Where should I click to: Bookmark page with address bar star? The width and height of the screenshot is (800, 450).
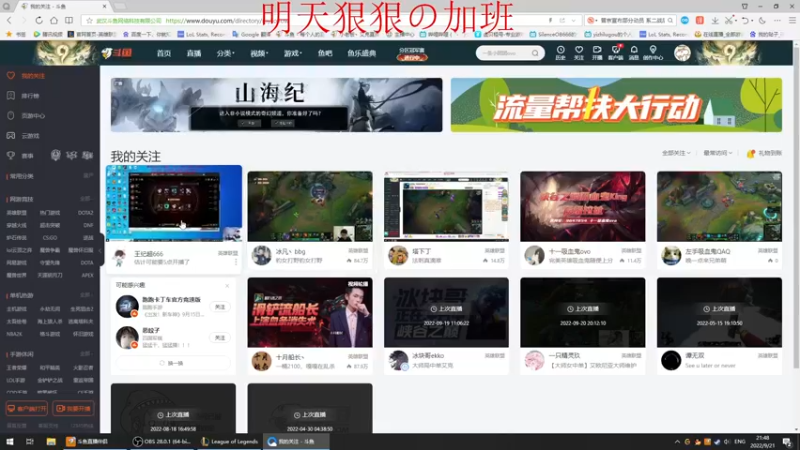(89, 20)
